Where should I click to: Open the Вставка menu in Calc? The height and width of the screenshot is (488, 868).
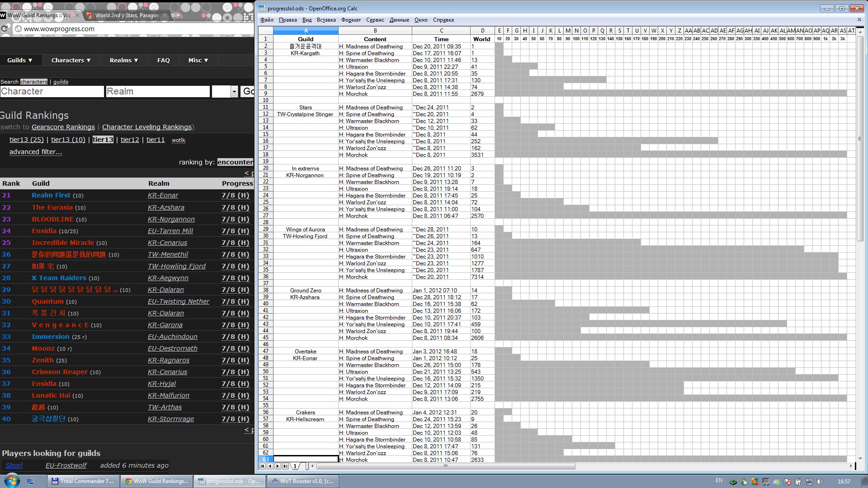326,20
